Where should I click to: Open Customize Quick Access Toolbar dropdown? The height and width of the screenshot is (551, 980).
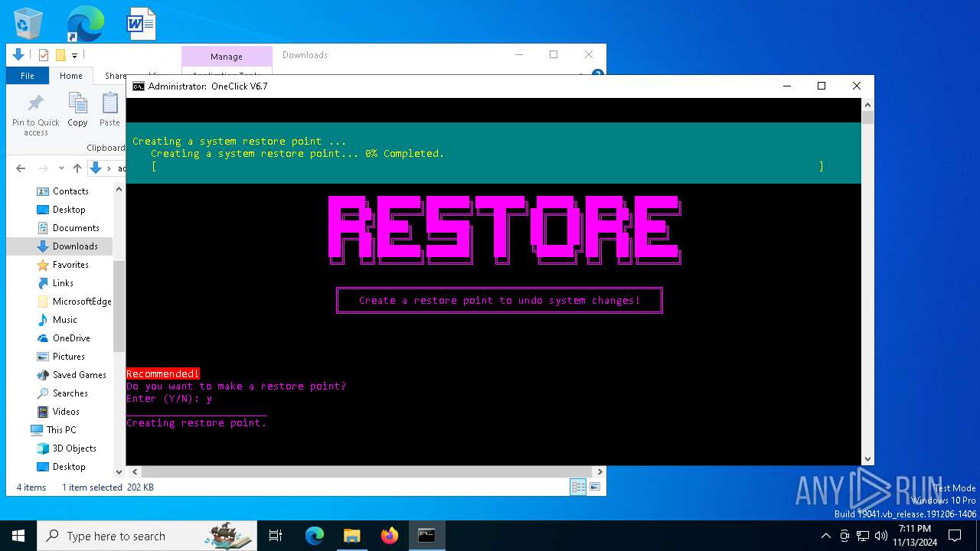(x=74, y=55)
